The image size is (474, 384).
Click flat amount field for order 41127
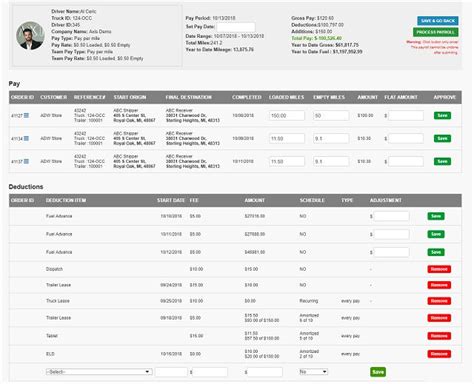tap(406, 116)
